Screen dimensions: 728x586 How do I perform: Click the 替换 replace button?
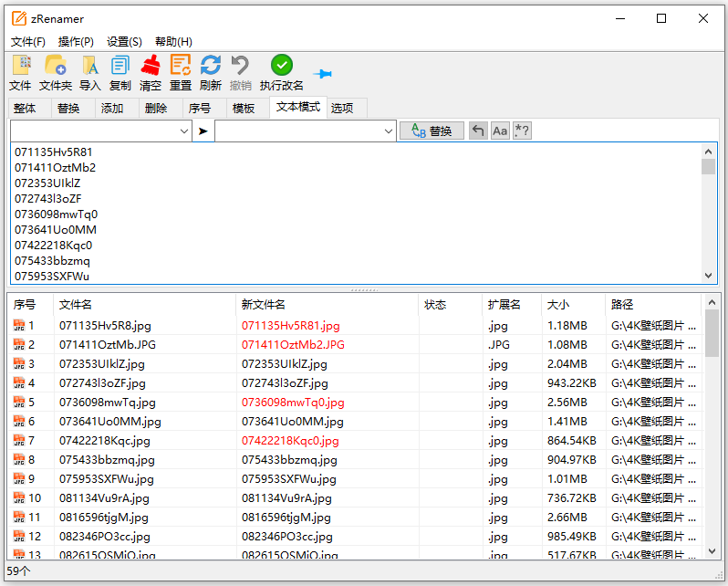coord(432,131)
